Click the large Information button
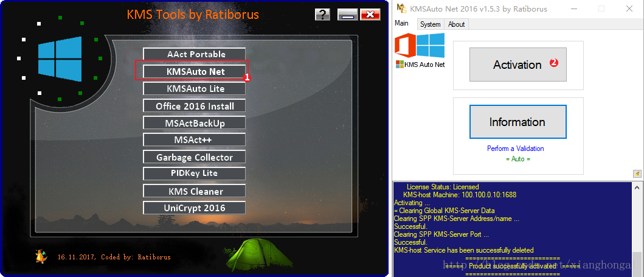This screenshot has height=277, width=644. pyautogui.click(x=518, y=122)
